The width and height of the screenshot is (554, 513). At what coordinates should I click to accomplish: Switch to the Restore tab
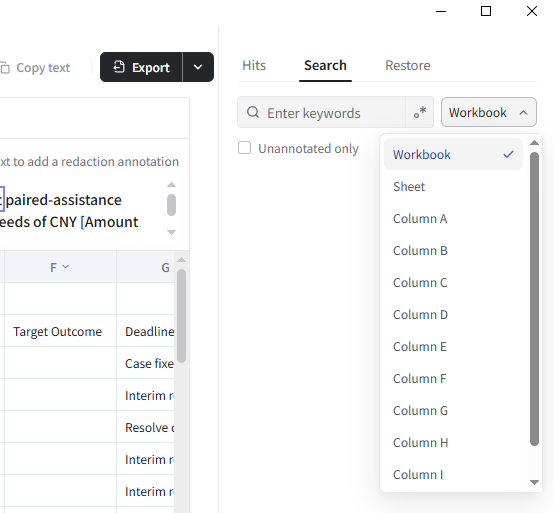[408, 65]
